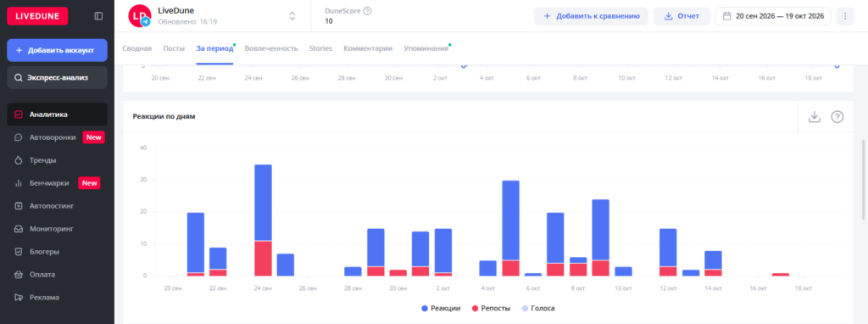
Task: Click the calendar icon in the date range
Action: [726, 16]
